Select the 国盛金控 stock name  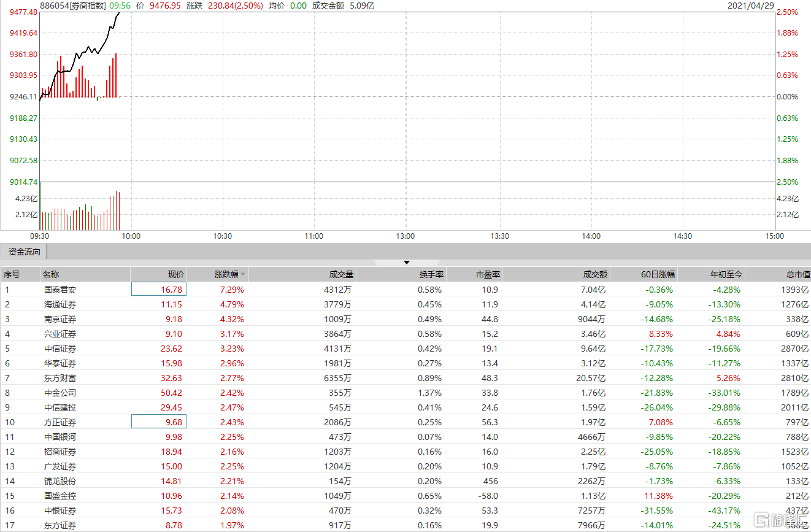[60, 496]
